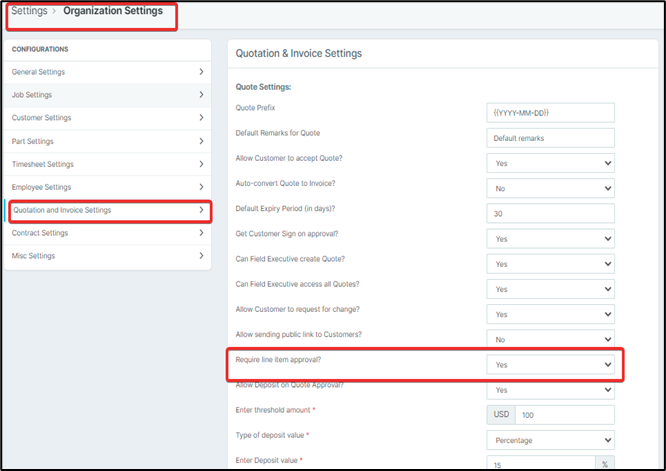
Task: Click chevron beside Employee Settings
Action: 201,187
